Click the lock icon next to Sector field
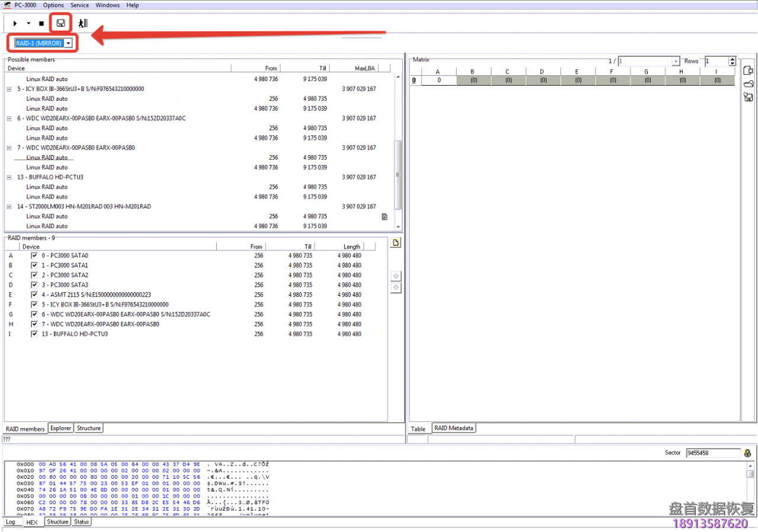Viewport: 758px width, 532px height. pos(747,453)
